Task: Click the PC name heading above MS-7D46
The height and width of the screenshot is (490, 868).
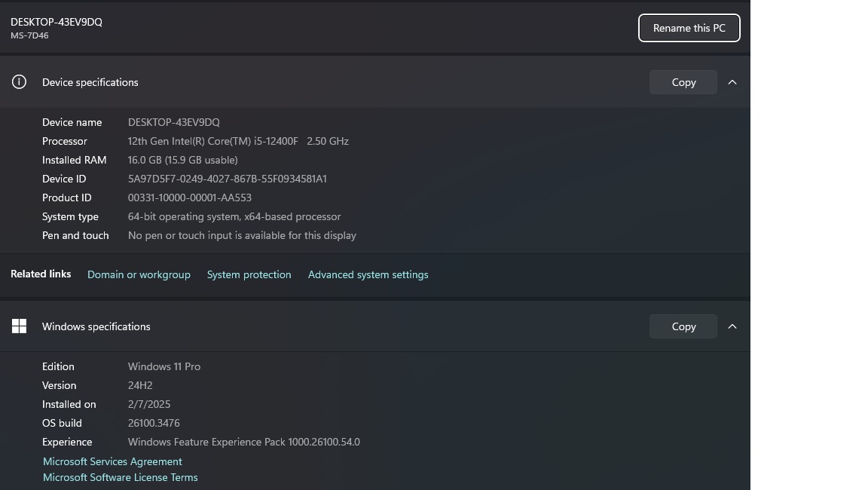Action: (57, 22)
